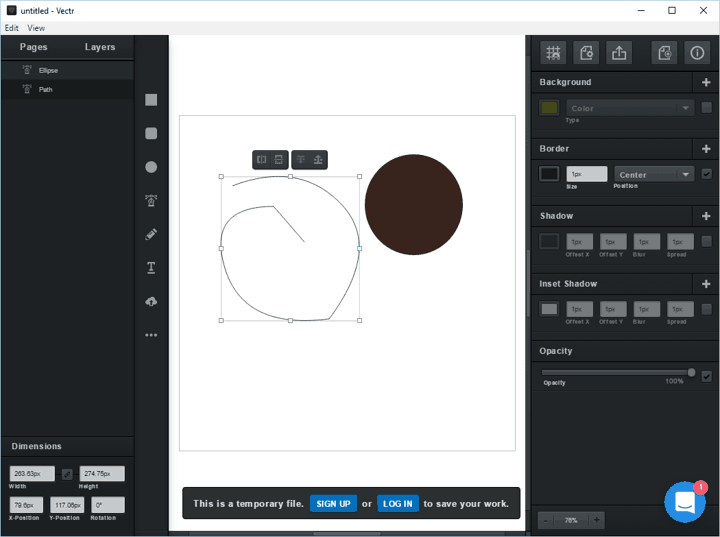Screen dimensions: 720x537
Task: Activate the Pen tool
Action: pyautogui.click(x=151, y=200)
